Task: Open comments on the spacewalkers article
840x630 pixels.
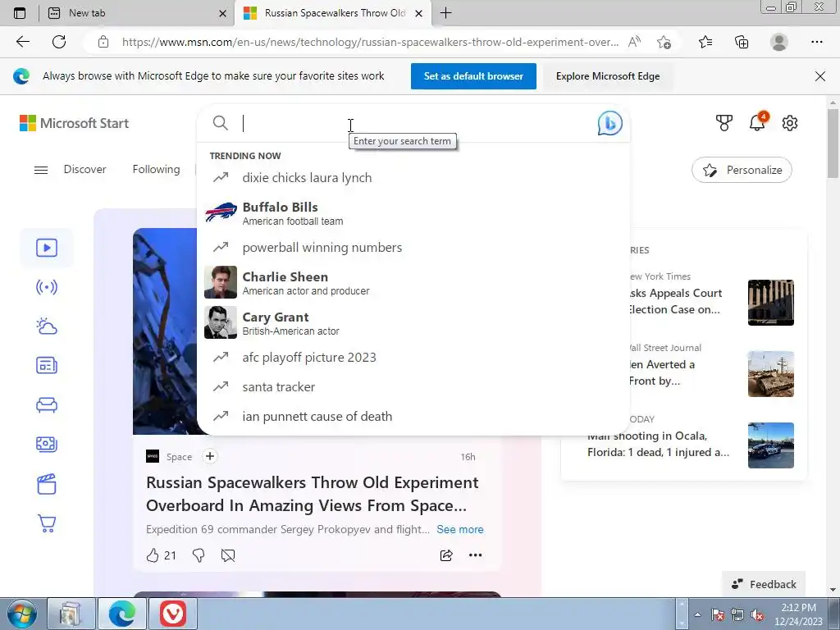Action: [228, 555]
